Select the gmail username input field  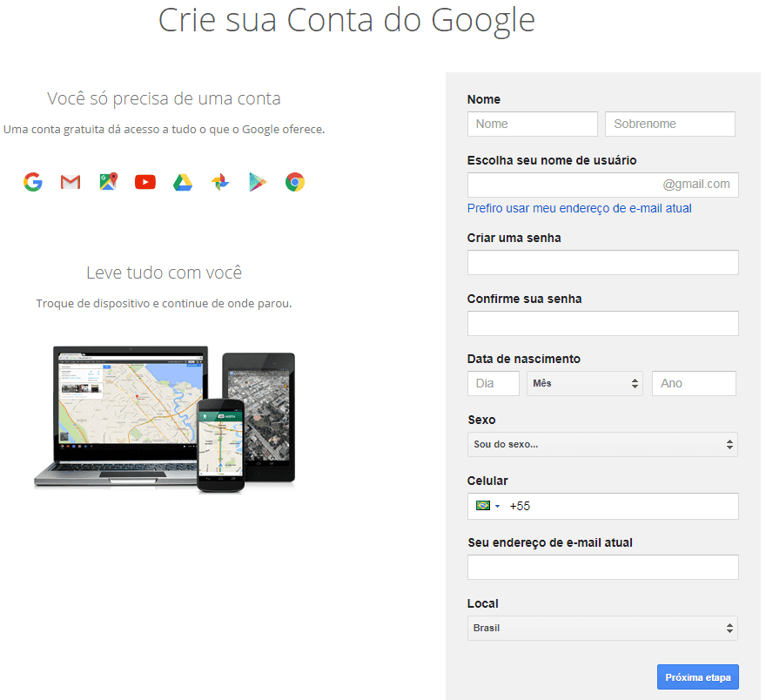pyautogui.click(x=603, y=185)
